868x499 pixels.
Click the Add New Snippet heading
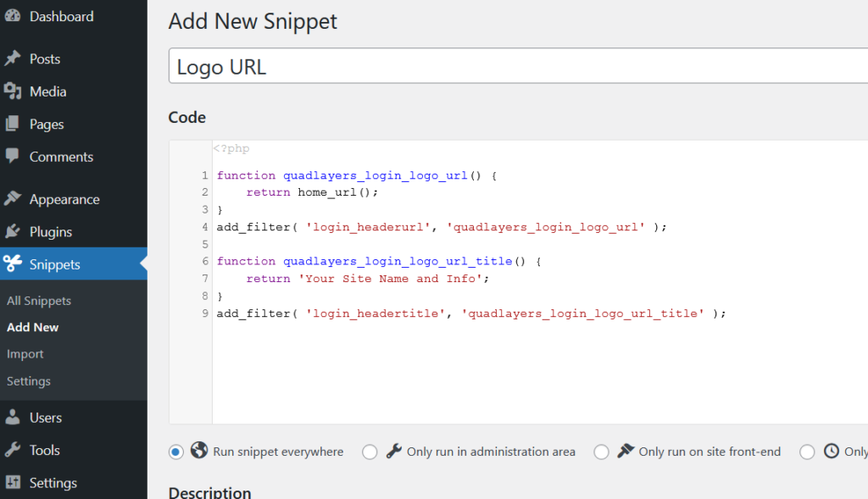pyautogui.click(x=253, y=21)
